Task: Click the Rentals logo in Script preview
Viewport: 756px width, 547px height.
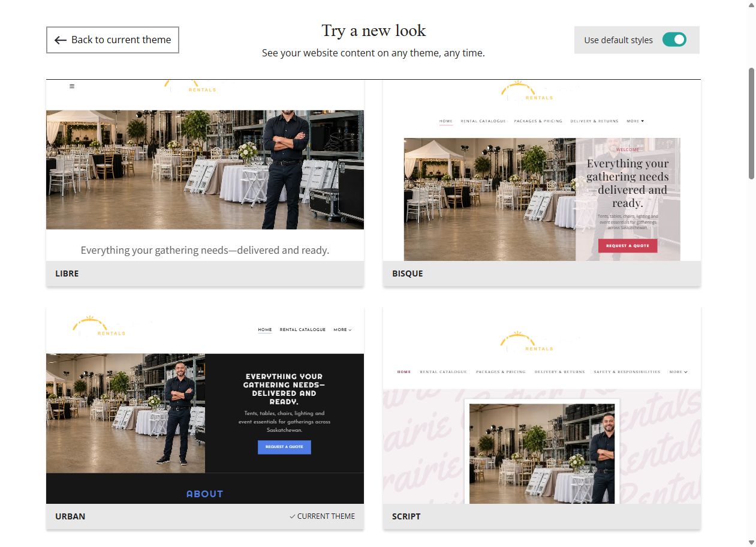Action: (527, 341)
